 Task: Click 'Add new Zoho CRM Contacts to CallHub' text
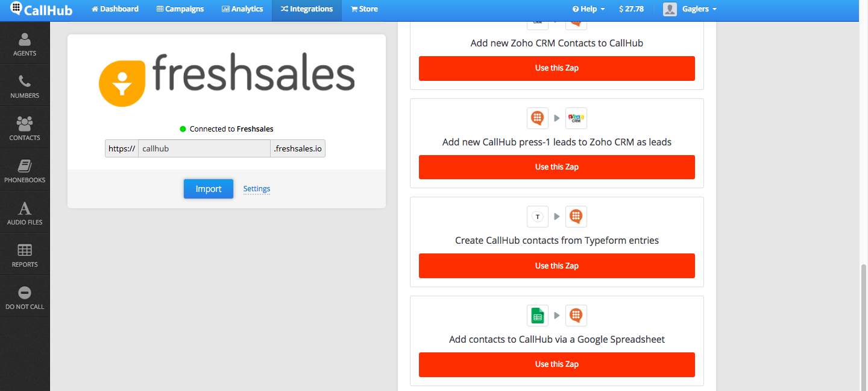pyautogui.click(x=557, y=43)
